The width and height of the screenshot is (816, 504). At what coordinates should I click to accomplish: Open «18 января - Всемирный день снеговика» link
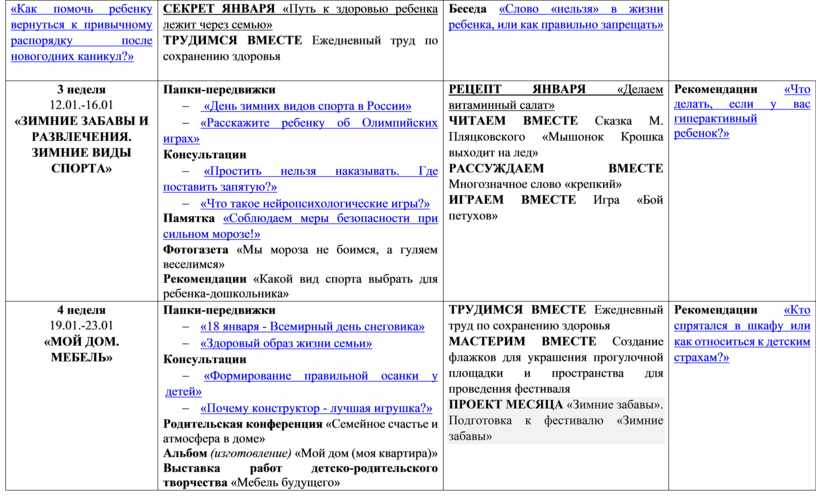[x=312, y=327]
